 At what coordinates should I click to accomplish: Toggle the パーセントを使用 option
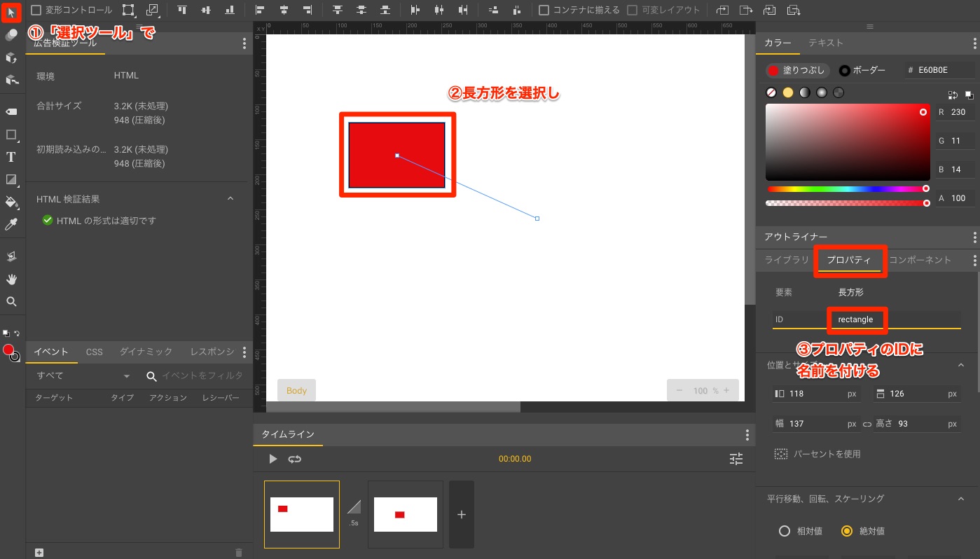coord(817,454)
